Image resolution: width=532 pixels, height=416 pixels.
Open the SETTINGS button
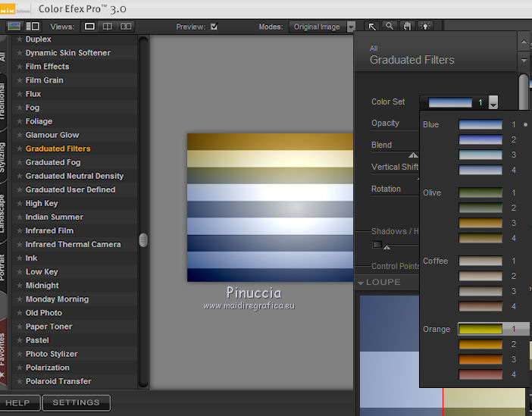77,403
